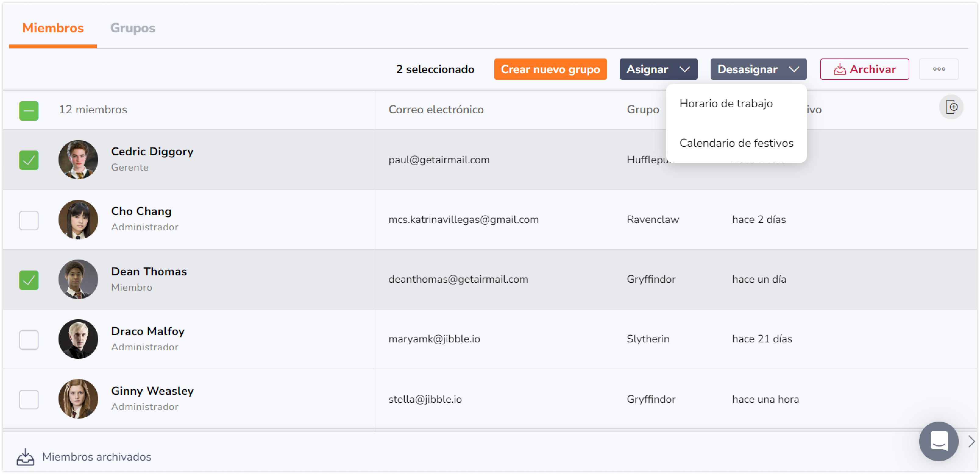Open Miembros archivados link
The height and width of the screenshot is (474, 980).
pyautogui.click(x=97, y=457)
